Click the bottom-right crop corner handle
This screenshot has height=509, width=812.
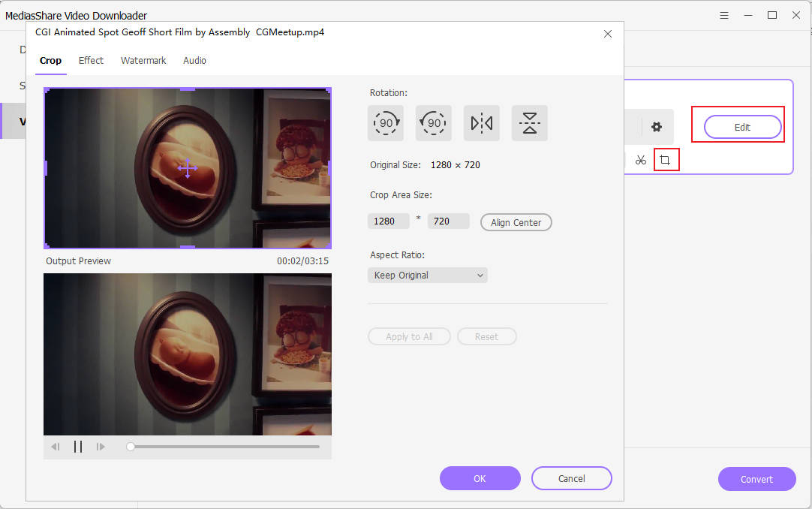tap(328, 245)
